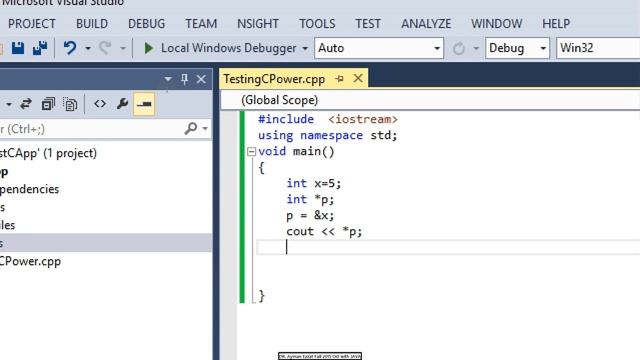Open search options dropdown arrow
The height and width of the screenshot is (360, 640).
click(205, 129)
